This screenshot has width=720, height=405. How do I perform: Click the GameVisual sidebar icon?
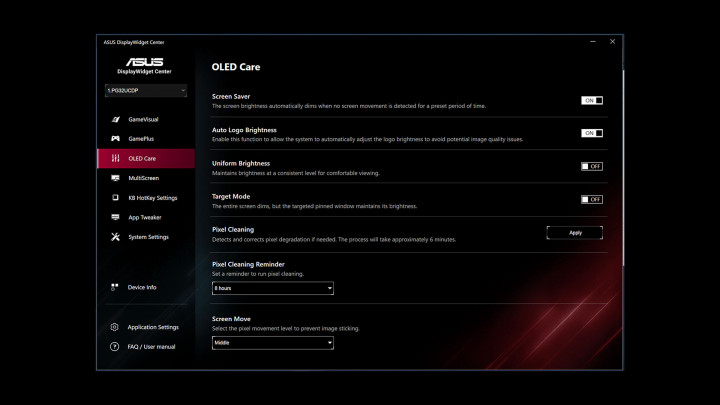click(x=115, y=119)
